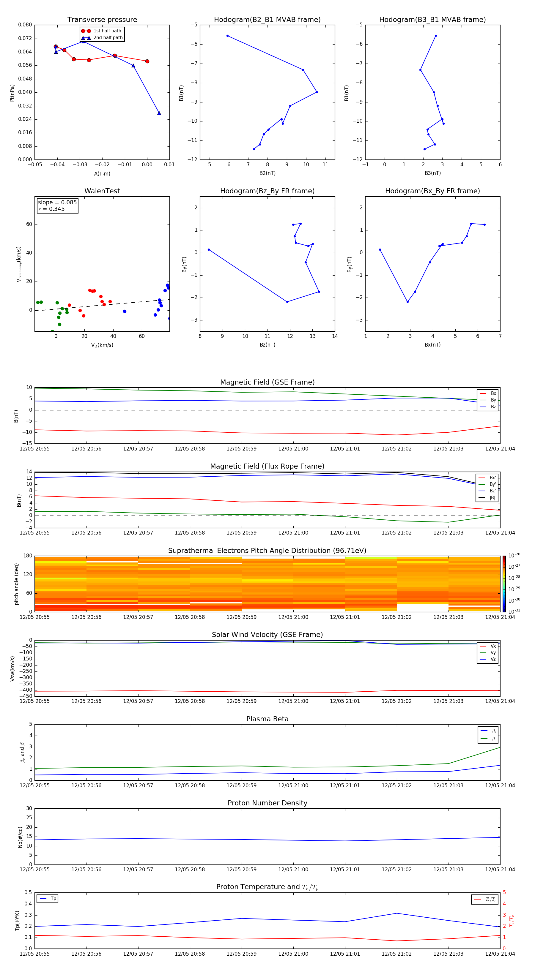Click the "Magnetic Field (GSE Frame)" title
The image size is (535, 980).
click(x=267, y=382)
